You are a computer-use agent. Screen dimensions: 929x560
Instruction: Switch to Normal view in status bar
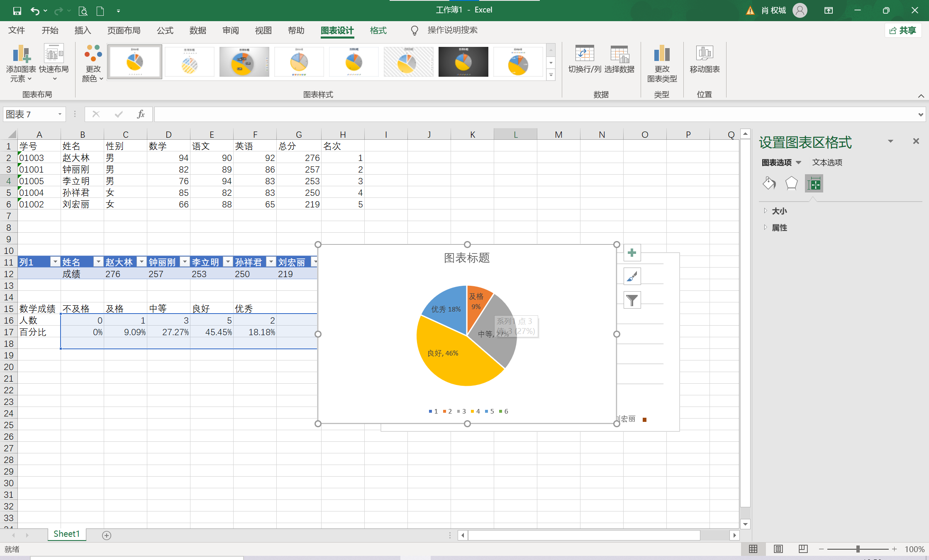pos(753,549)
